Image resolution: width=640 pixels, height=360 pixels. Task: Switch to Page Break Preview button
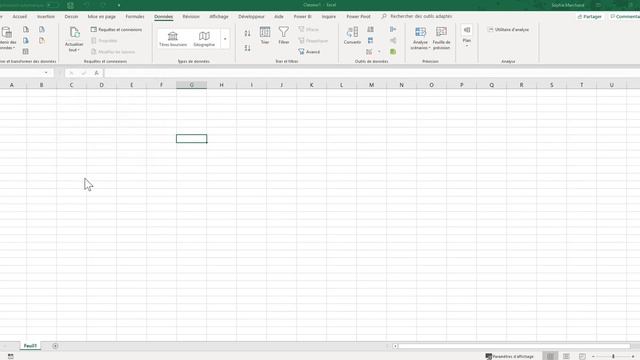(582, 356)
